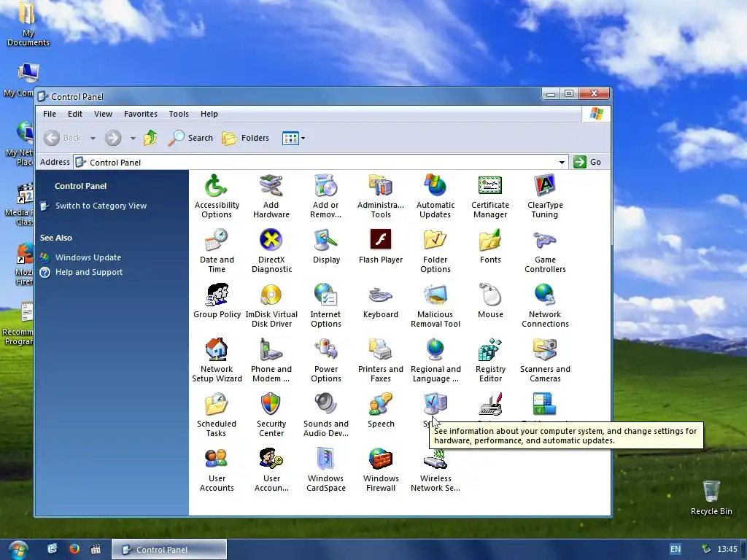
Task: Click Switch to Category View link
Action: coord(101,206)
